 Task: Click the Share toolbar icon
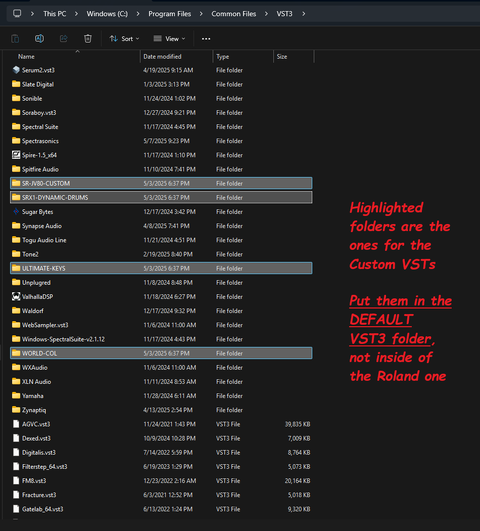pyautogui.click(x=63, y=39)
